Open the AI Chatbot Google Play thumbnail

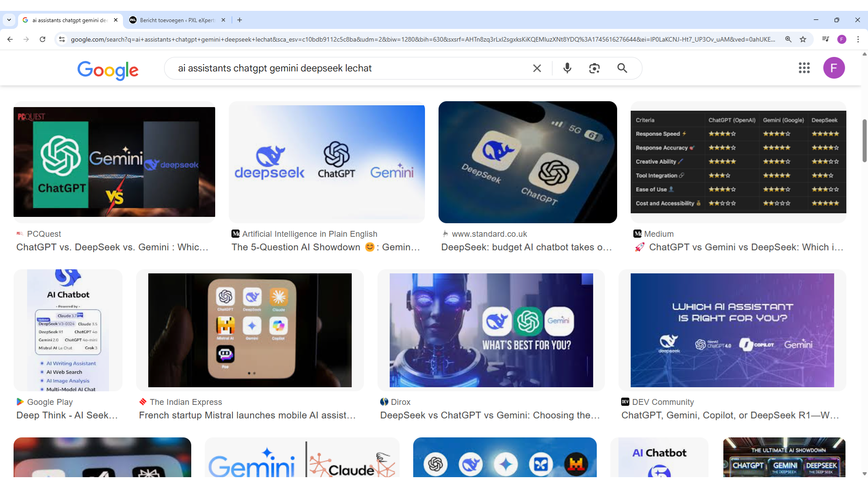pos(68,330)
